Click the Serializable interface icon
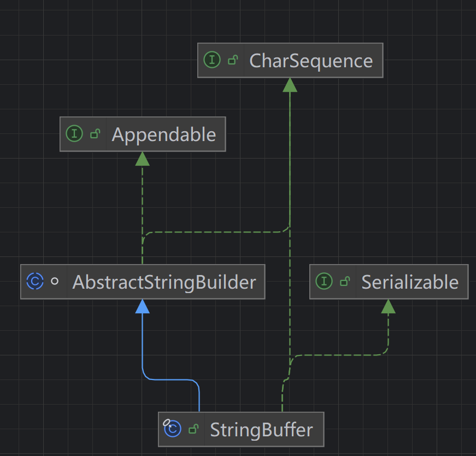The width and height of the screenshot is (476, 456). [x=324, y=281]
